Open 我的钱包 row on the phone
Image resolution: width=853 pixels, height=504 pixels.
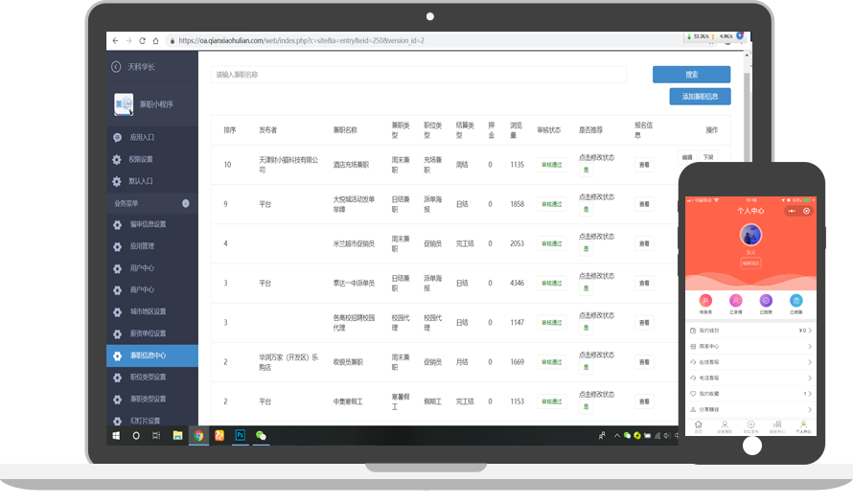click(x=750, y=331)
